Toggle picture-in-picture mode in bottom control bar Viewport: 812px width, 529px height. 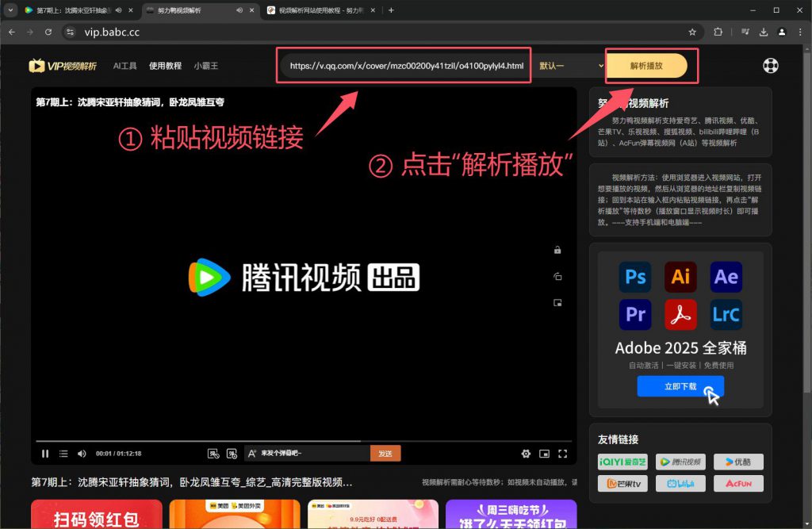tap(544, 454)
